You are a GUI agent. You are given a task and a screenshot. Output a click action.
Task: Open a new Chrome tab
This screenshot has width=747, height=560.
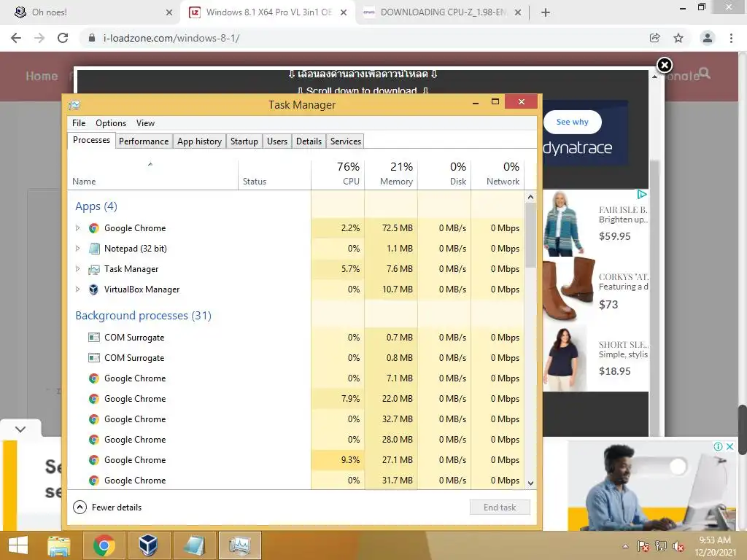546,12
